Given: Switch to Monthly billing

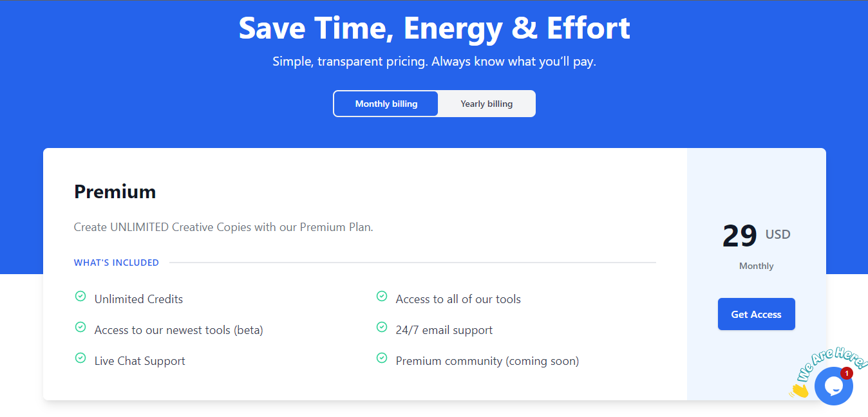Looking at the screenshot, I should click(x=386, y=104).
